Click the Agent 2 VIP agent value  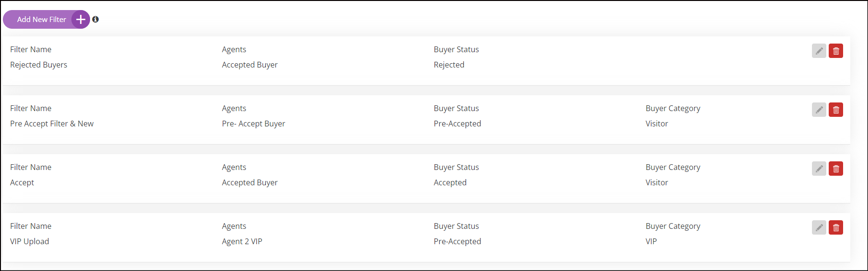pyautogui.click(x=242, y=241)
